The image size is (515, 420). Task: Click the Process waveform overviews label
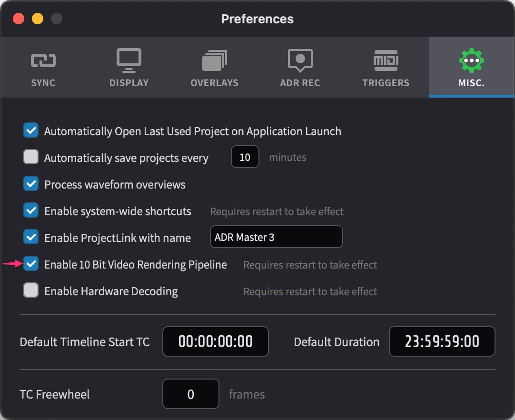(115, 185)
